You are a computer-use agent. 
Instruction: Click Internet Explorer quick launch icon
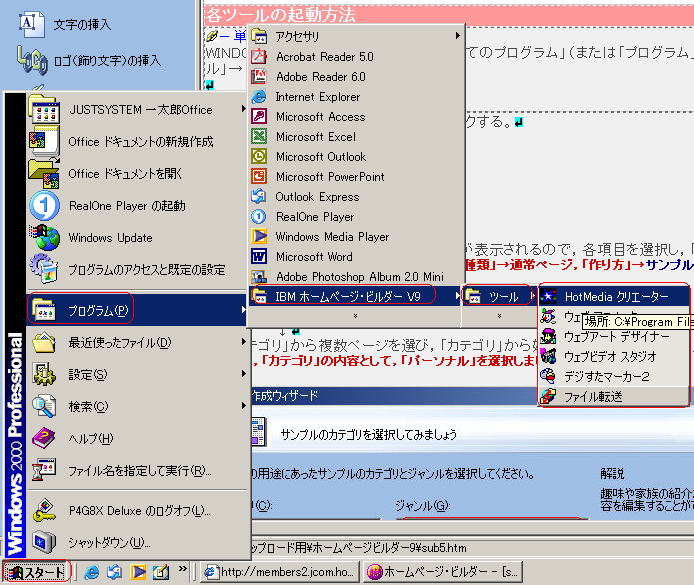tap(92, 572)
